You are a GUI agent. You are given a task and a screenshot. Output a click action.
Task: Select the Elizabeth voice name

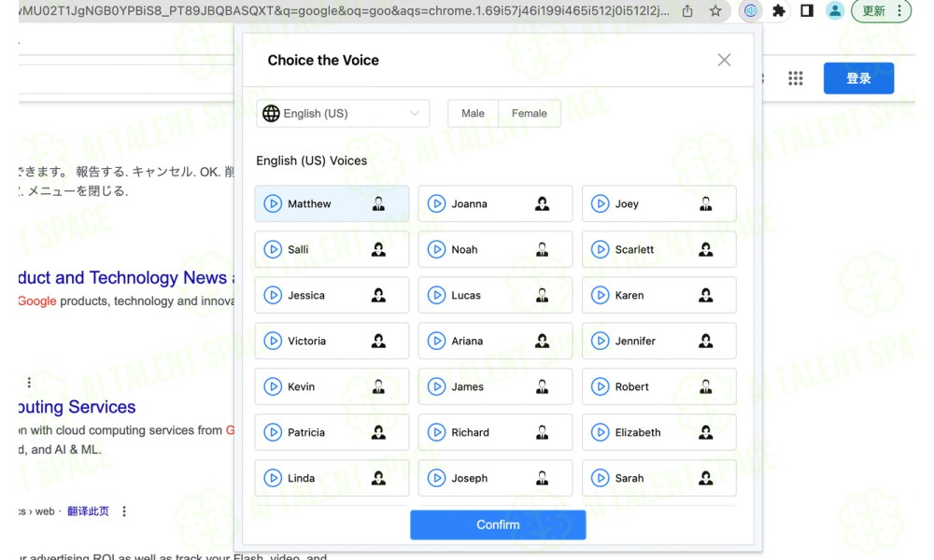point(638,433)
